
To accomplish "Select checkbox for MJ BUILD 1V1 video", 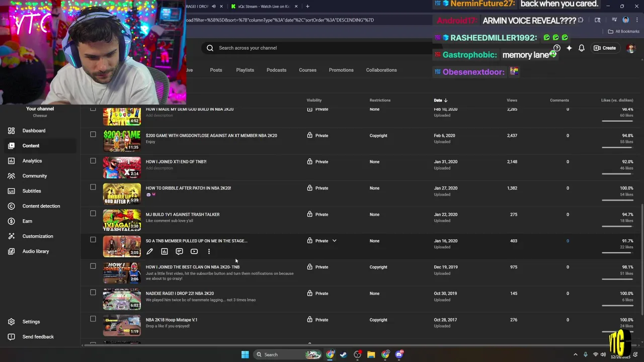I will pyautogui.click(x=93, y=213).
